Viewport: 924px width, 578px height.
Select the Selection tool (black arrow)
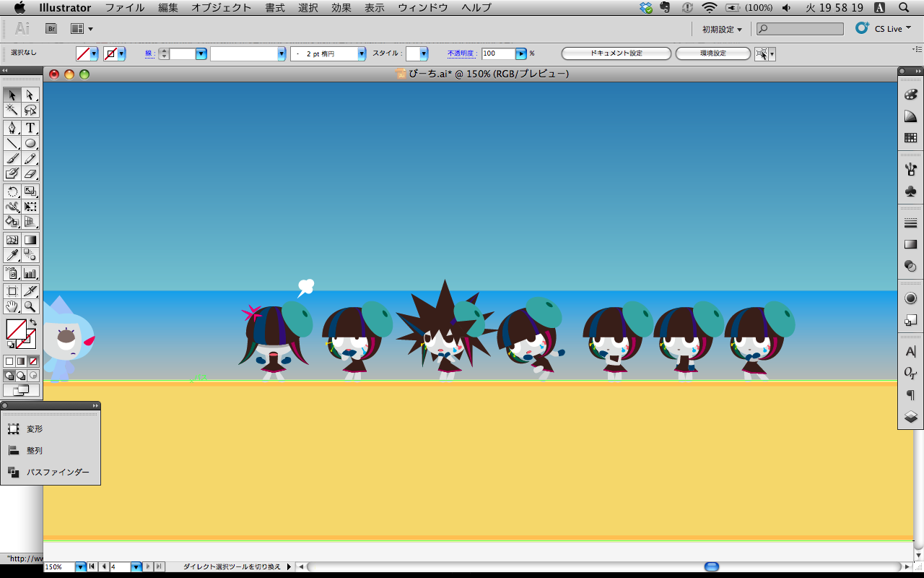pyautogui.click(x=12, y=95)
